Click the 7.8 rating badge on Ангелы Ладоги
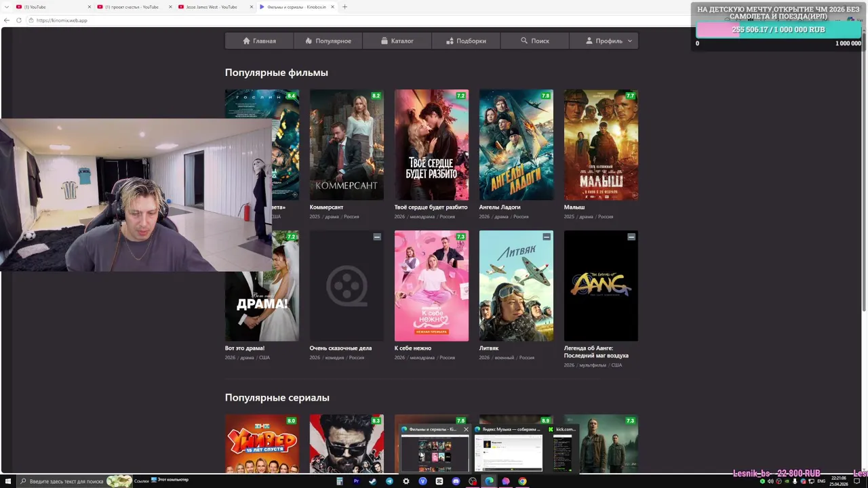The width and height of the screenshot is (868, 488). pos(546,96)
